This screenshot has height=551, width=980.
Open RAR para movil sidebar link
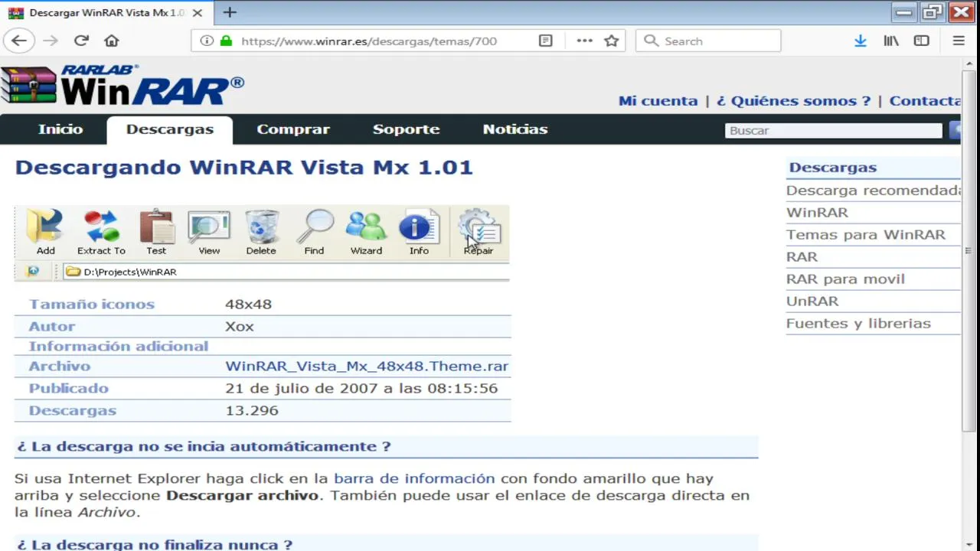pyautogui.click(x=845, y=279)
